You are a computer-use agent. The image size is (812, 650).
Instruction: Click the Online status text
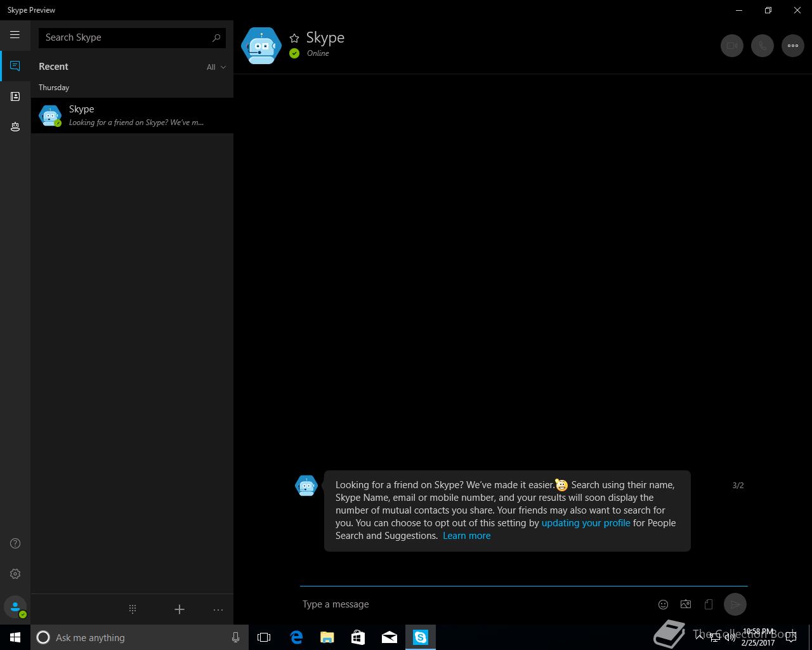click(x=318, y=53)
